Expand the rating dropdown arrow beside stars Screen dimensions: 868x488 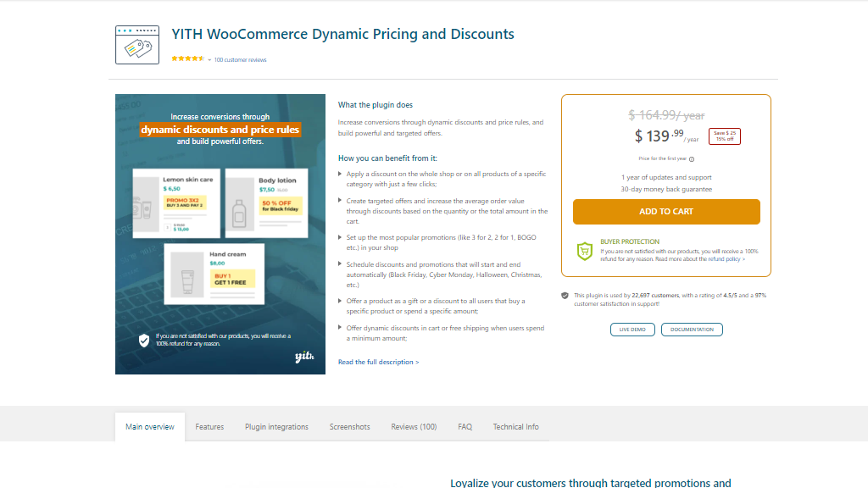tap(209, 60)
